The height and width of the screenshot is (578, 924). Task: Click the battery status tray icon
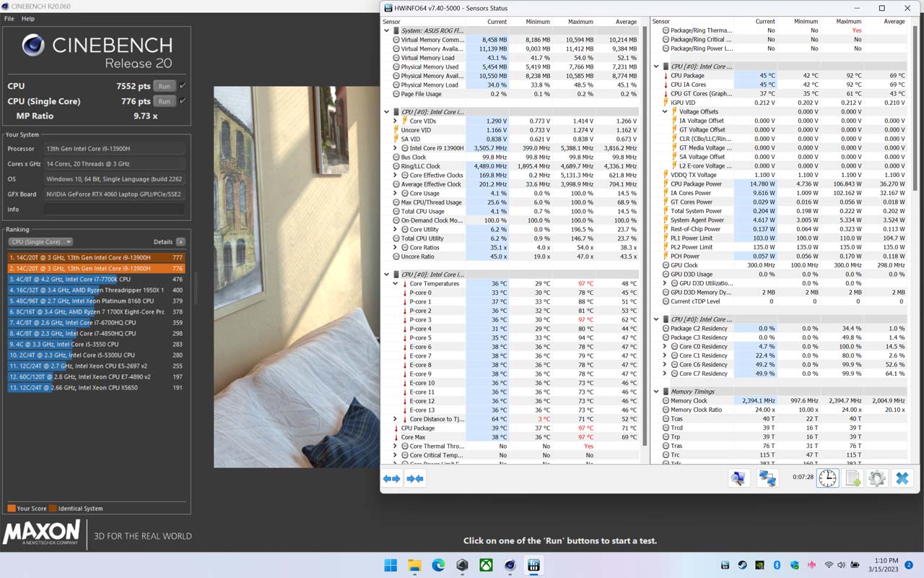[x=855, y=565]
